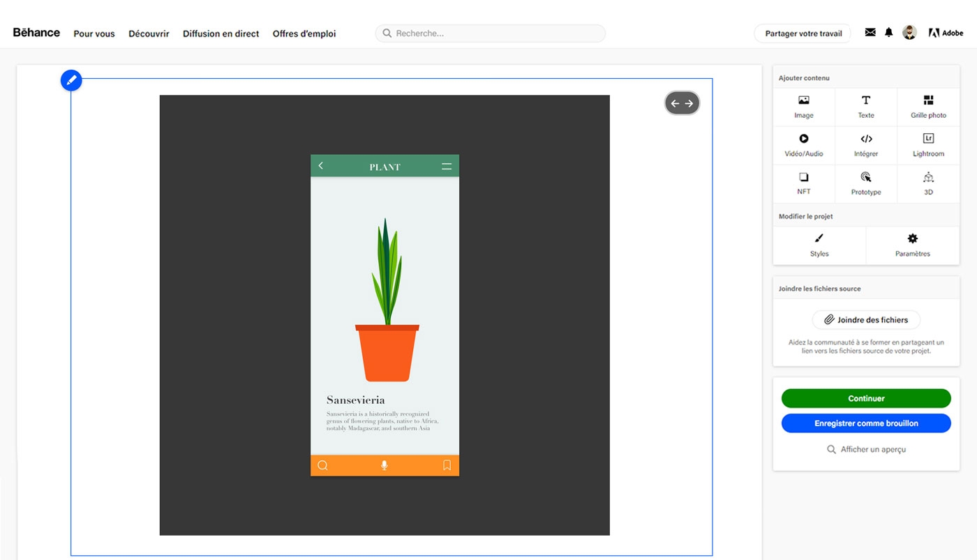Open the Lightroom import option
The image size is (977, 560).
928,144
